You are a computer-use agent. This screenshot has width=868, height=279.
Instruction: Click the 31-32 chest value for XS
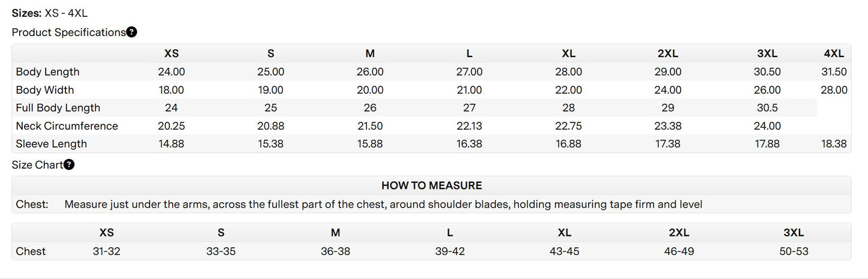(x=106, y=251)
